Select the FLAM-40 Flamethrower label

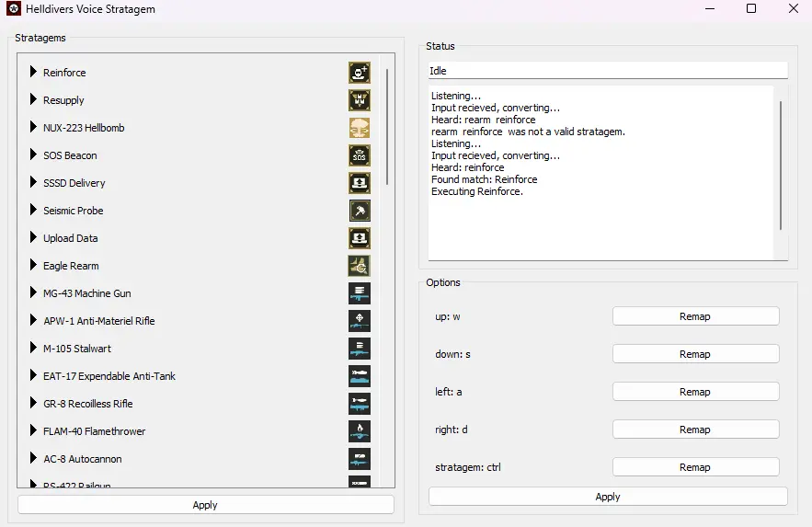pyautogui.click(x=94, y=431)
